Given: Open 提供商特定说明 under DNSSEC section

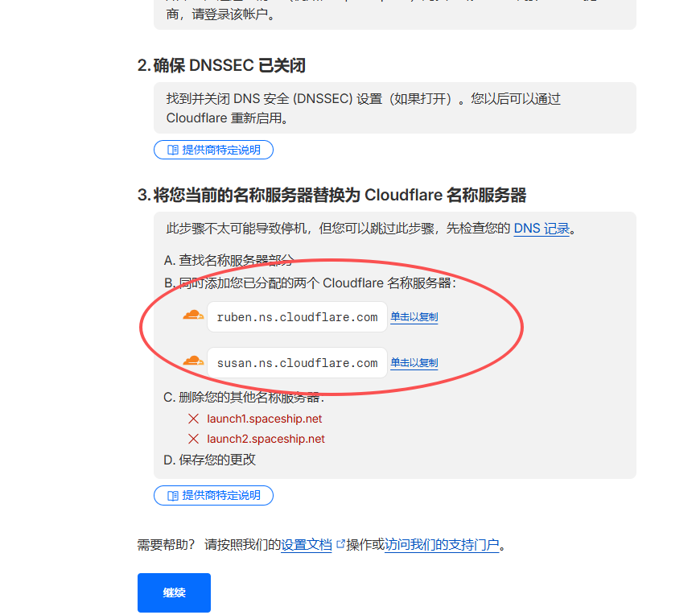Looking at the screenshot, I should pos(213,150).
